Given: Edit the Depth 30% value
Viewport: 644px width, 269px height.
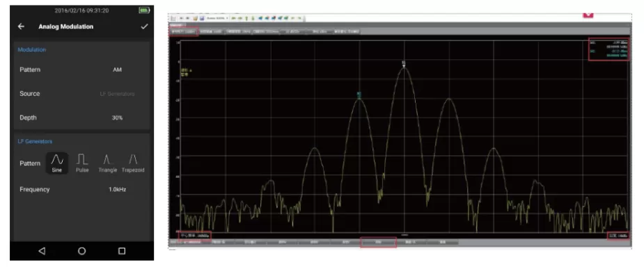Looking at the screenshot, I should 82,117.
